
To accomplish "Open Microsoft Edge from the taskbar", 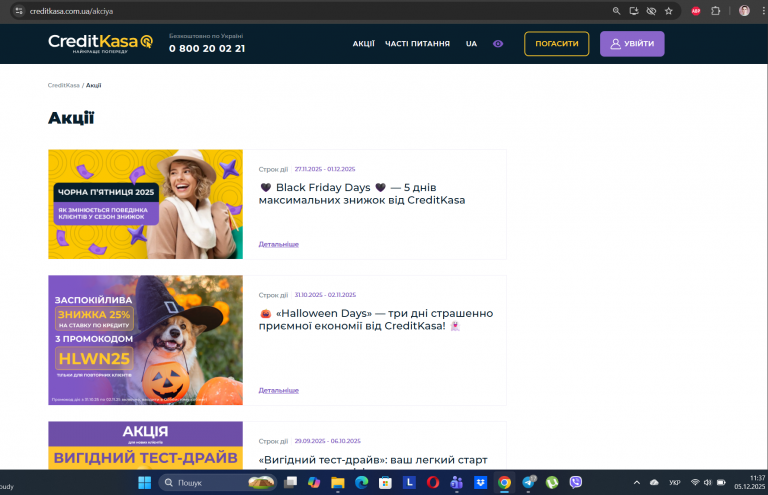I will point(361,483).
